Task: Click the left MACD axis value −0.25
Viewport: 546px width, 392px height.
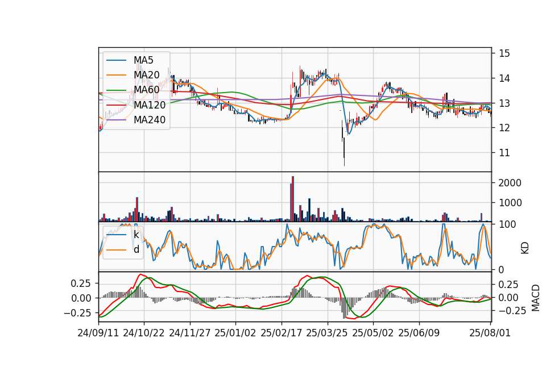Action: (x=77, y=313)
